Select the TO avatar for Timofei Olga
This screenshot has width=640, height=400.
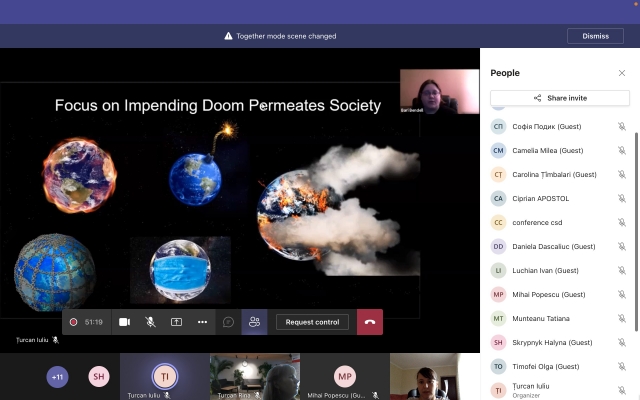click(x=498, y=367)
